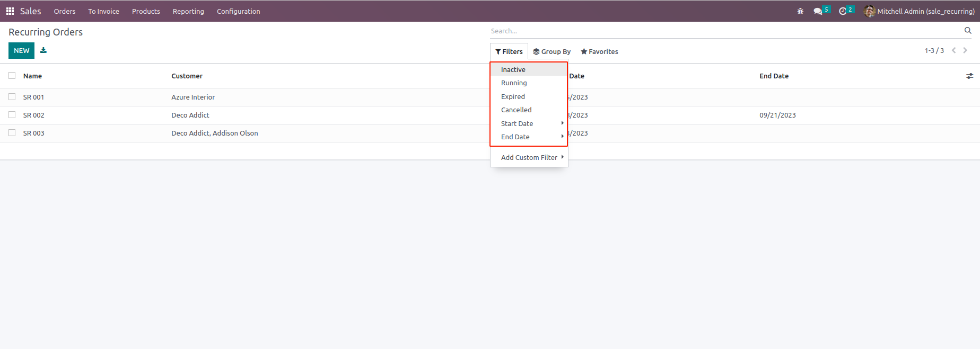Select the Expired filter

[529, 96]
